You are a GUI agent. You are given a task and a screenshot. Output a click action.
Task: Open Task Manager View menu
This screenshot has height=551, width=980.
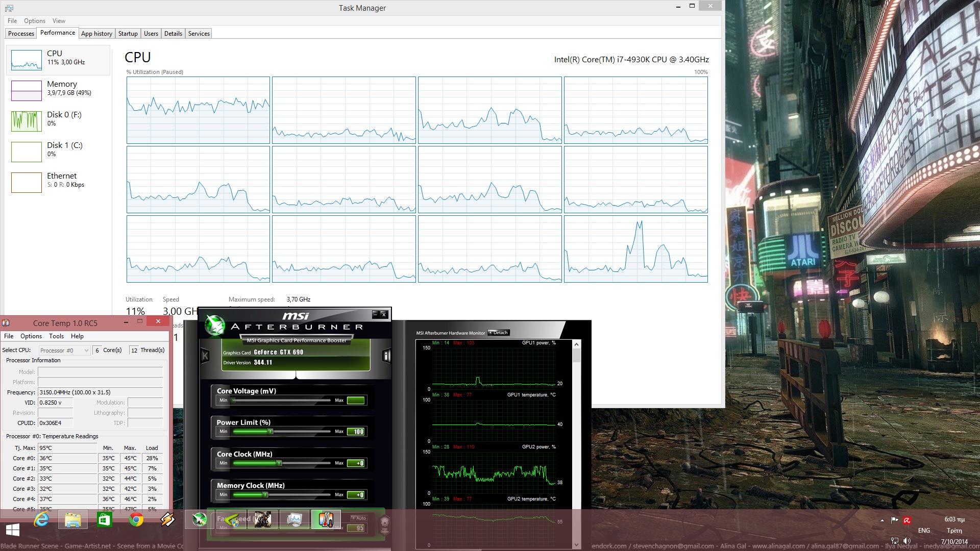59,21
